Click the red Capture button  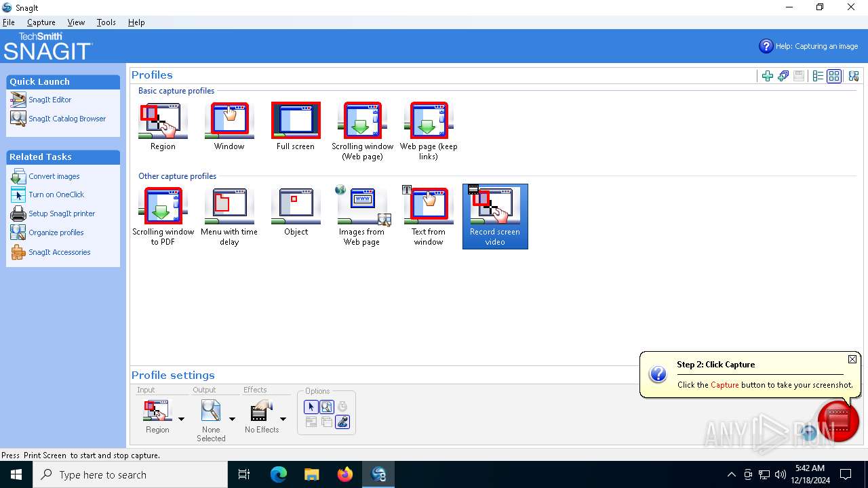pos(838,421)
